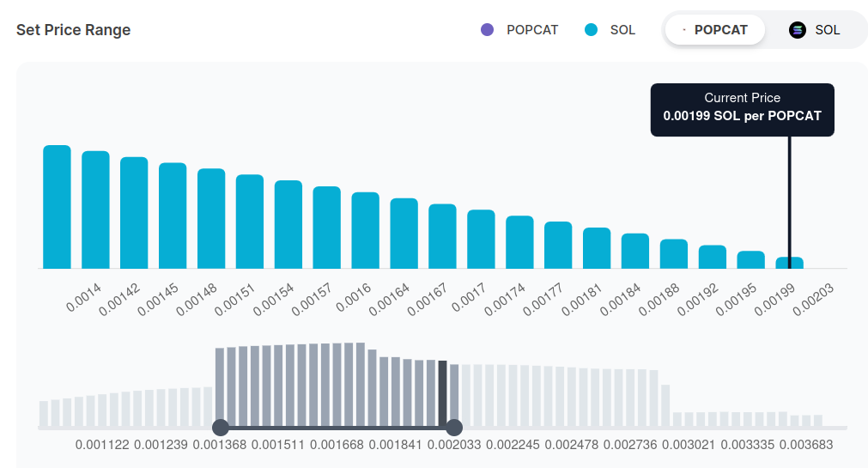Click the 0.003683 axis label

pos(806,445)
